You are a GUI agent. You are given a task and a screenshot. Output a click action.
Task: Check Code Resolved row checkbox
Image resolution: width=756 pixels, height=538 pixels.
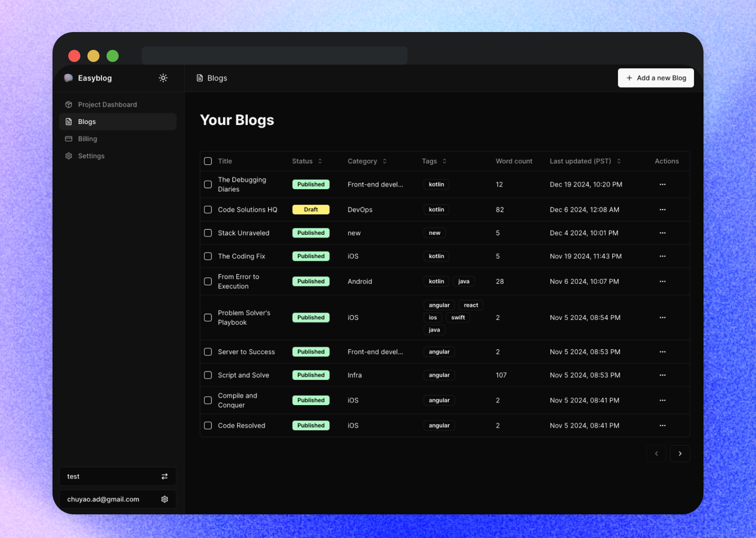pos(208,426)
